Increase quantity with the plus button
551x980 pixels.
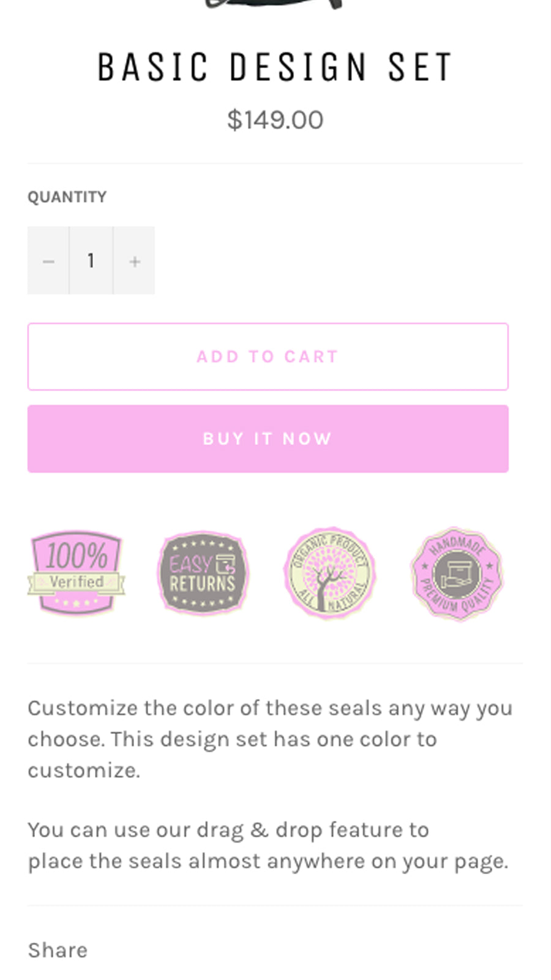tap(135, 261)
